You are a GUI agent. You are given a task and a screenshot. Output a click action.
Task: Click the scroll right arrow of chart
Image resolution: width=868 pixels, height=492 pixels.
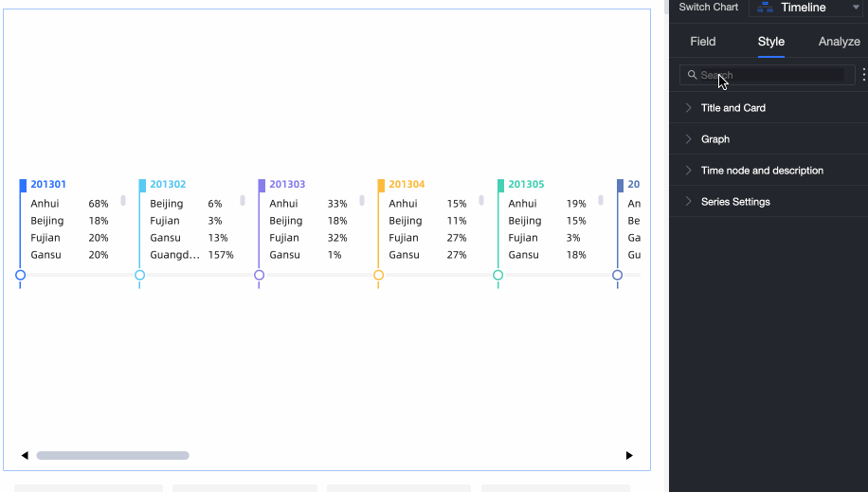tap(629, 456)
